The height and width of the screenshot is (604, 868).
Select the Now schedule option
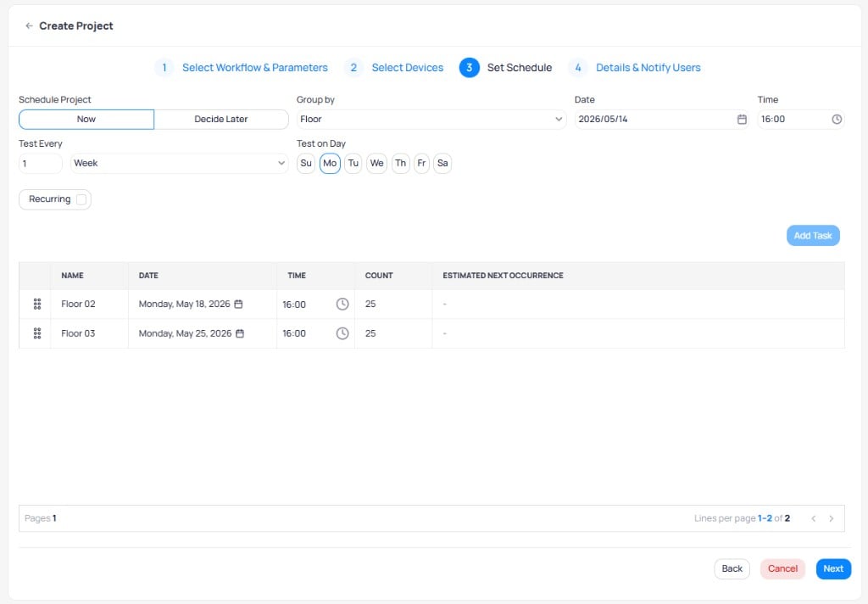click(86, 119)
